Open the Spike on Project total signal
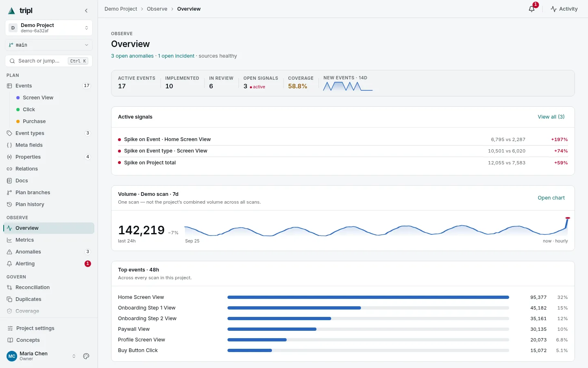Image resolution: width=588 pixels, height=368 pixels. pos(343,163)
